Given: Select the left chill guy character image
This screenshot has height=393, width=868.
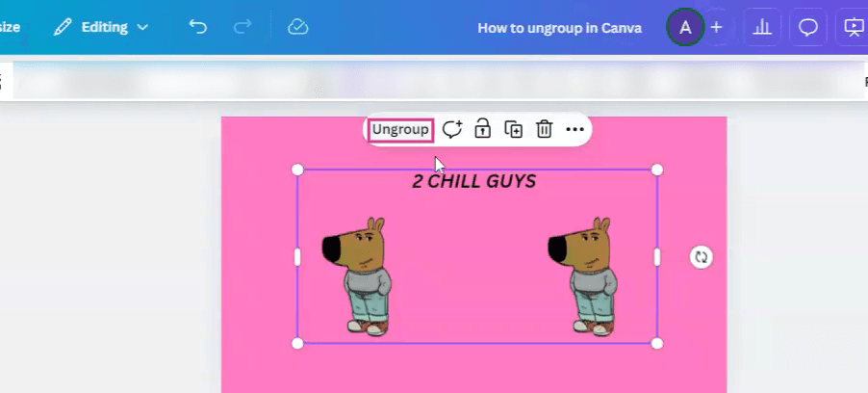Looking at the screenshot, I should pyautogui.click(x=357, y=276).
